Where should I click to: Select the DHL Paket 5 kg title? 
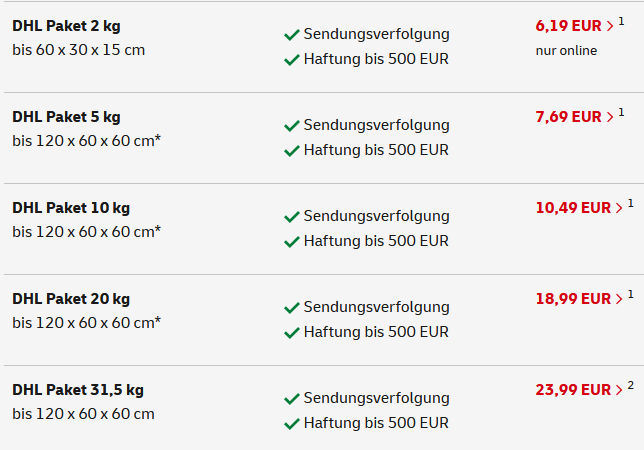pyautogui.click(x=66, y=117)
